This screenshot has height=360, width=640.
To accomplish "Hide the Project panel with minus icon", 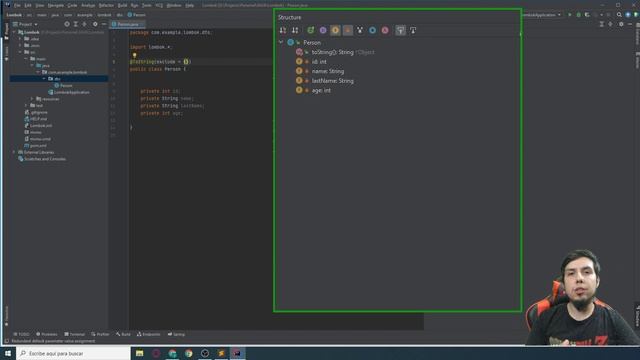I will pyautogui.click(x=104, y=24).
